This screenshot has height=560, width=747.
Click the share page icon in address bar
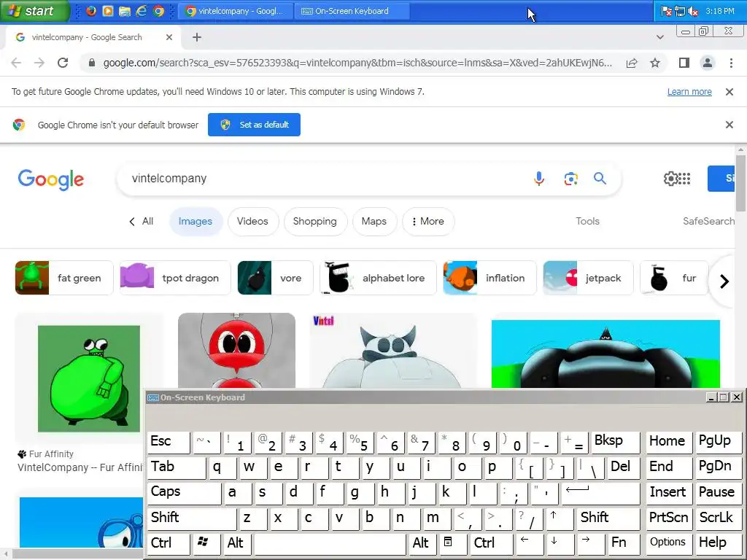coord(632,63)
